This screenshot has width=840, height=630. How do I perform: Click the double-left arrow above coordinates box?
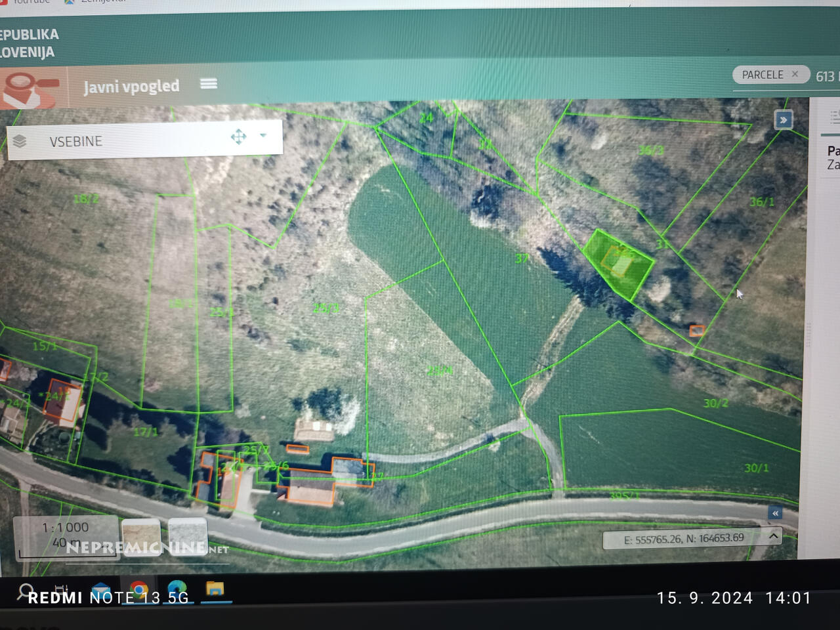pos(775,513)
